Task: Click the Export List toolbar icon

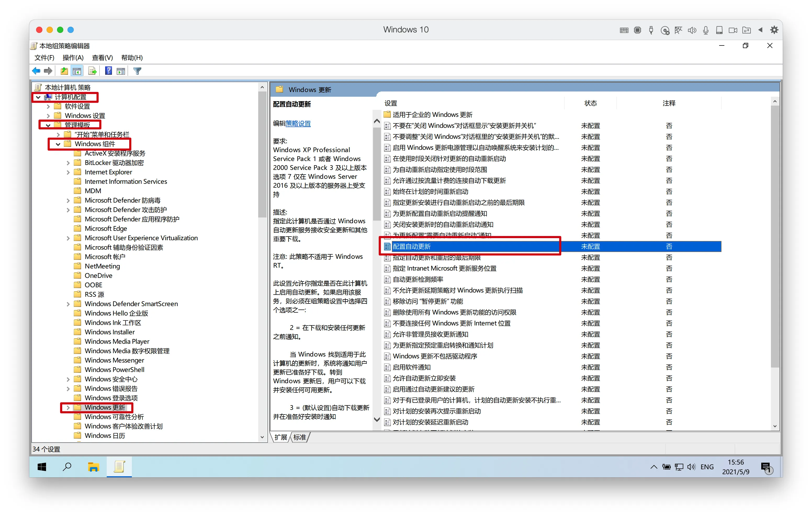Action: pos(92,71)
